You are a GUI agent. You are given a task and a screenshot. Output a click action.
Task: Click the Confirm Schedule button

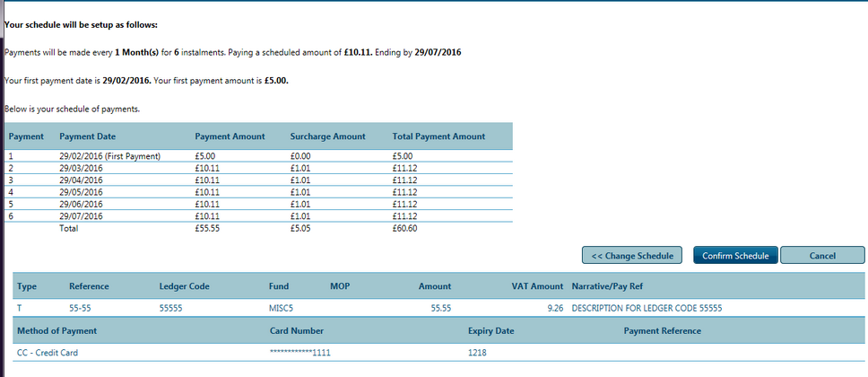[x=734, y=256]
